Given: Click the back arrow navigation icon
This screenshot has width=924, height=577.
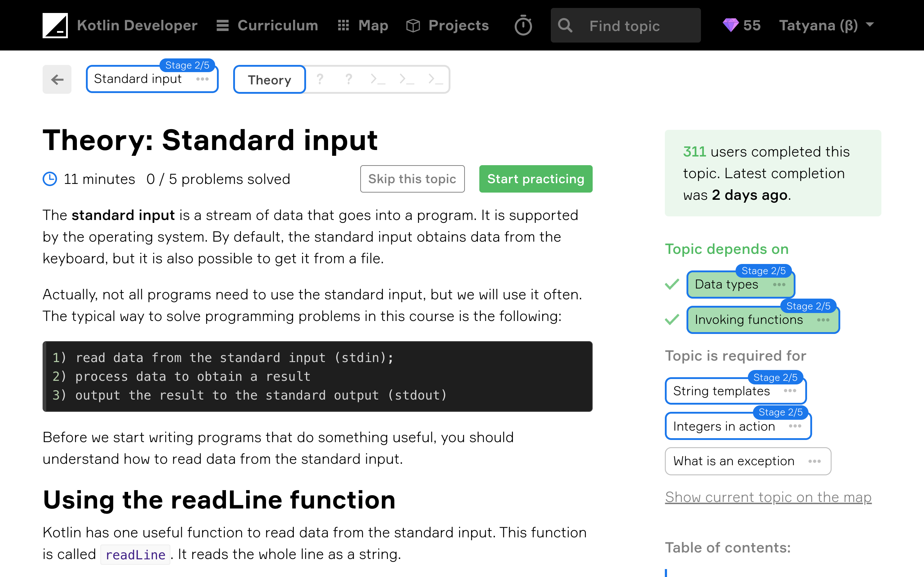Looking at the screenshot, I should point(57,79).
